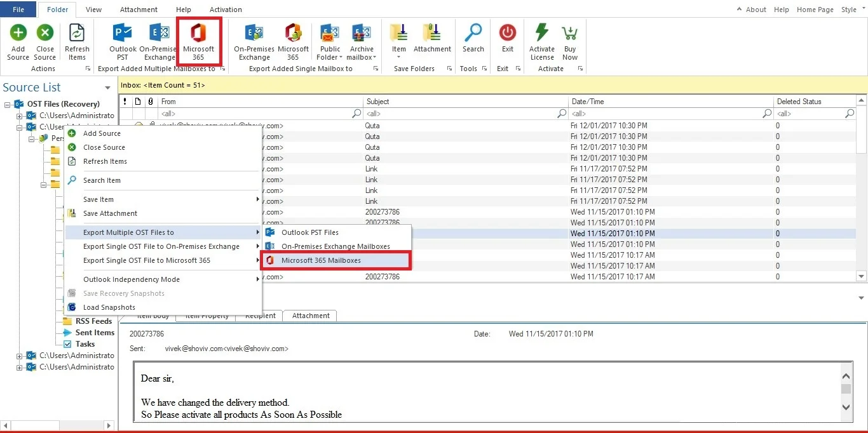The image size is (868, 433).
Task: Switch to the Attachment ribbon tab
Action: tap(139, 10)
